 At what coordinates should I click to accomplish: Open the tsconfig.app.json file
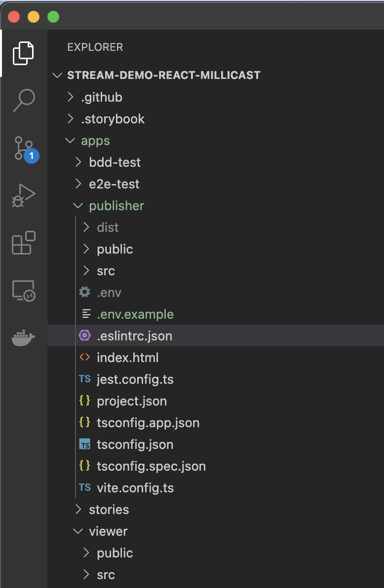(x=148, y=423)
